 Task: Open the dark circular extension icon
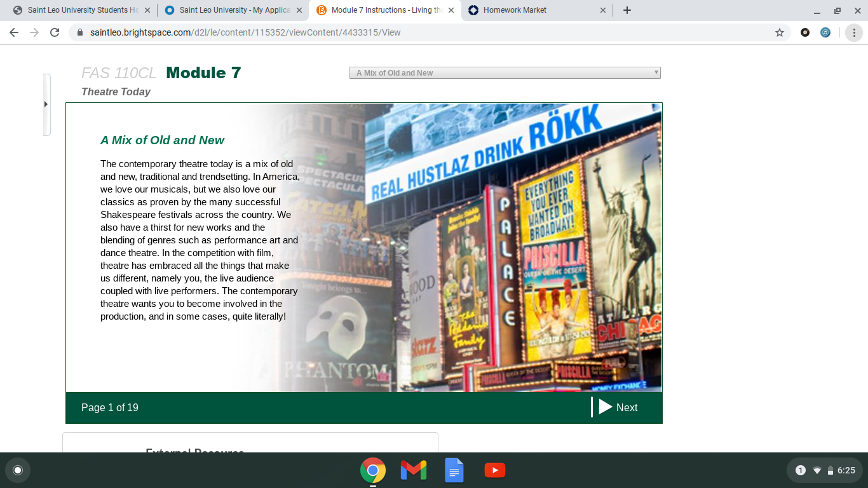805,32
